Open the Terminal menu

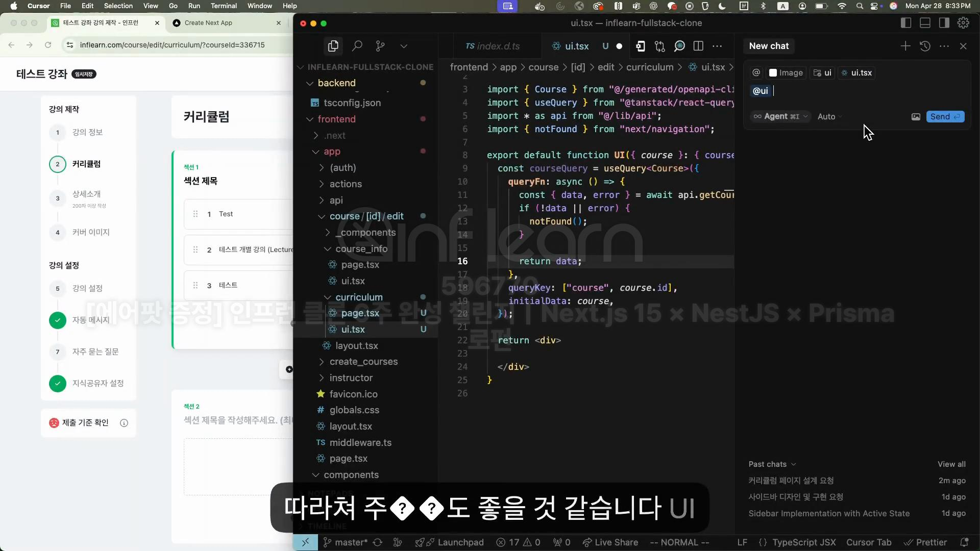pyautogui.click(x=224, y=6)
